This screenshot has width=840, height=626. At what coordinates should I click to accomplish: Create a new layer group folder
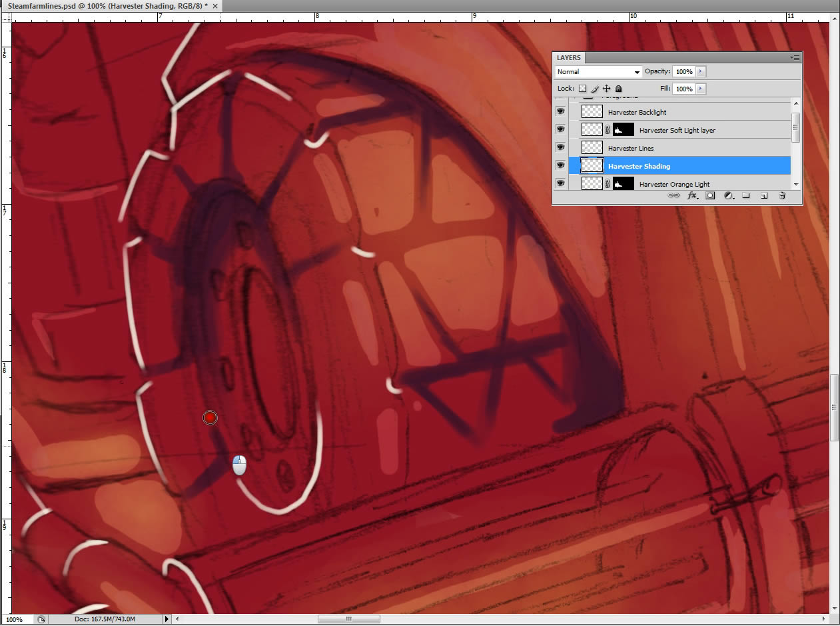click(x=747, y=196)
